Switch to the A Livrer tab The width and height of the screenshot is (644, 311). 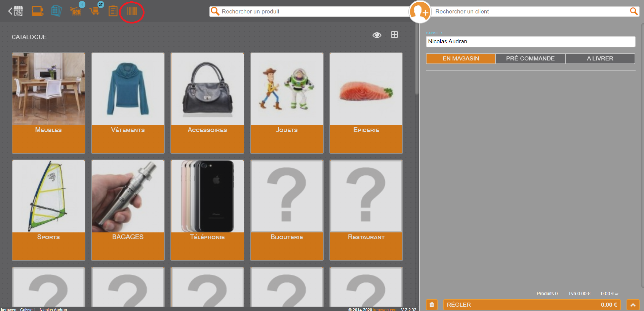click(x=600, y=58)
